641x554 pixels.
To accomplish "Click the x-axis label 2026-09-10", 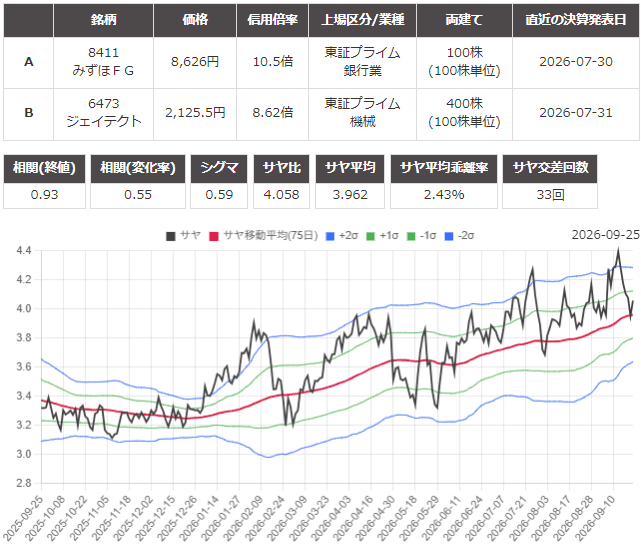I will pos(595,519).
